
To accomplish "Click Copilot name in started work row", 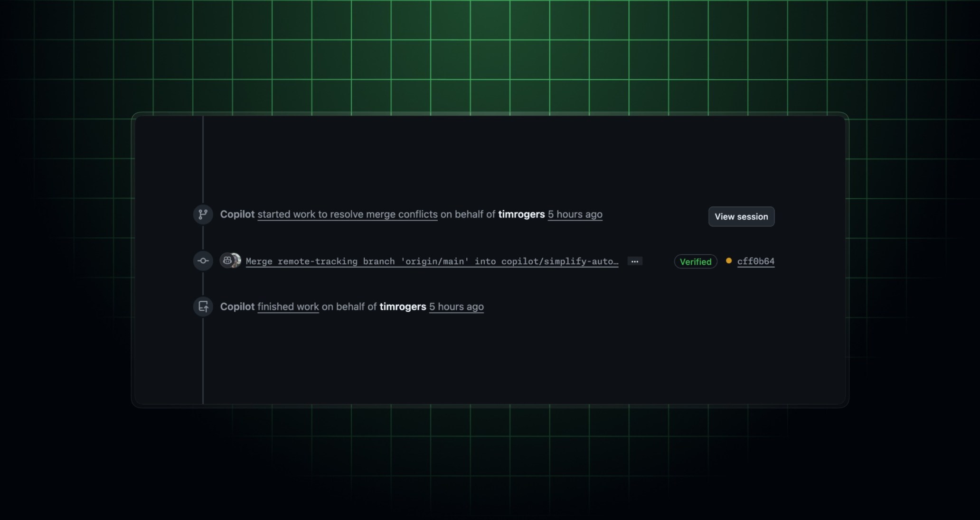I will coord(237,214).
